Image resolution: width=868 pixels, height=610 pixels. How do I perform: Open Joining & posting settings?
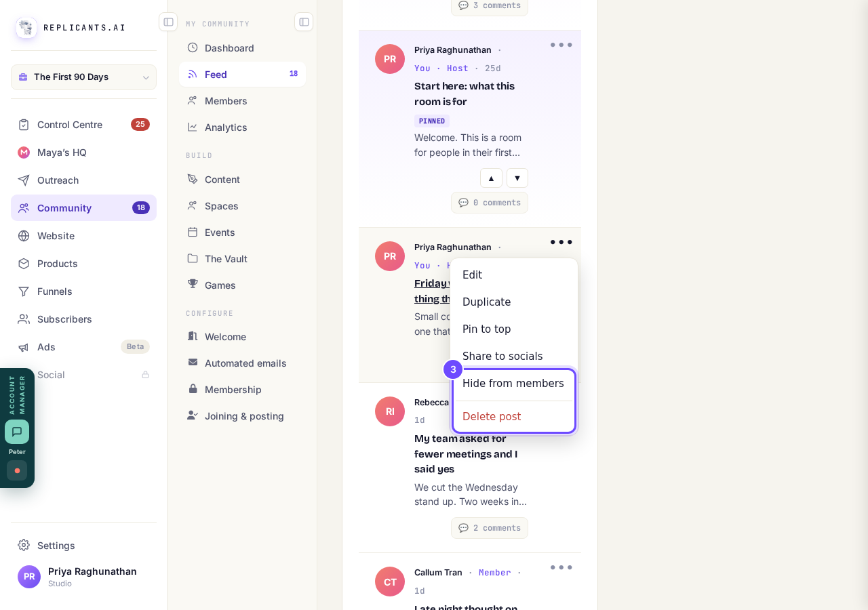coord(242,416)
